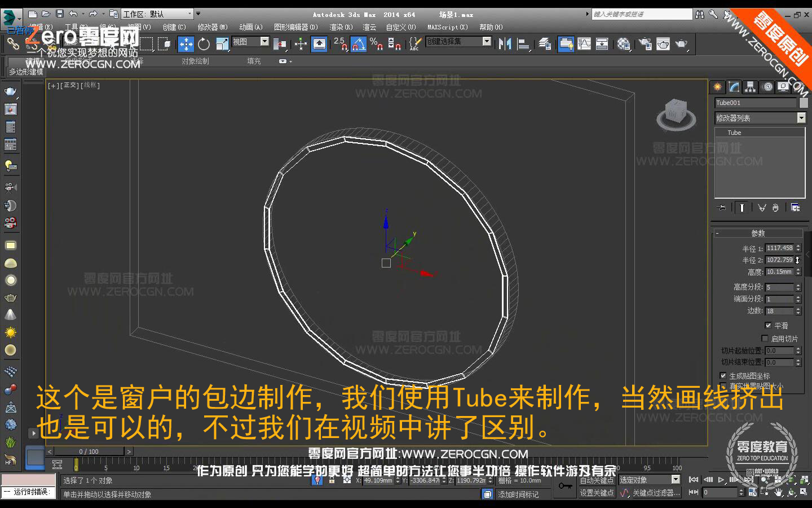The image size is (812, 508).
Task: Click the Save file icon
Action: pyautogui.click(x=59, y=14)
